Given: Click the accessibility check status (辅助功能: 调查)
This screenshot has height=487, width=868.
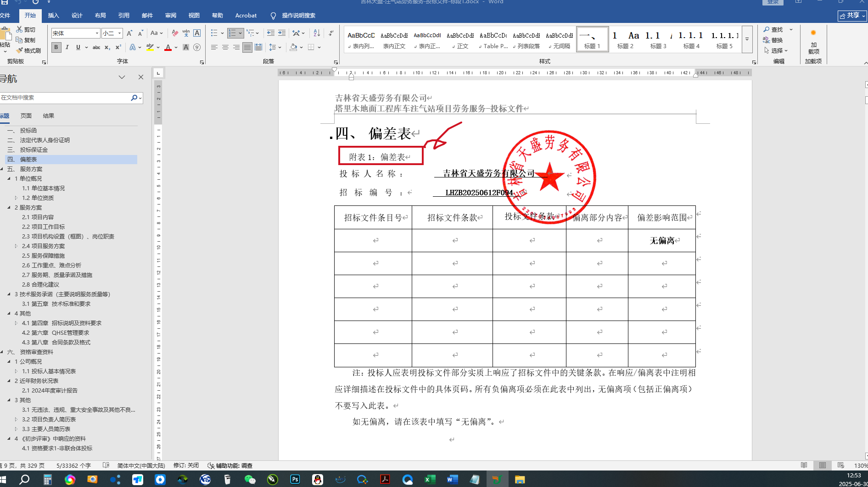Looking at the screenshot, I should (x=230, y=465).
